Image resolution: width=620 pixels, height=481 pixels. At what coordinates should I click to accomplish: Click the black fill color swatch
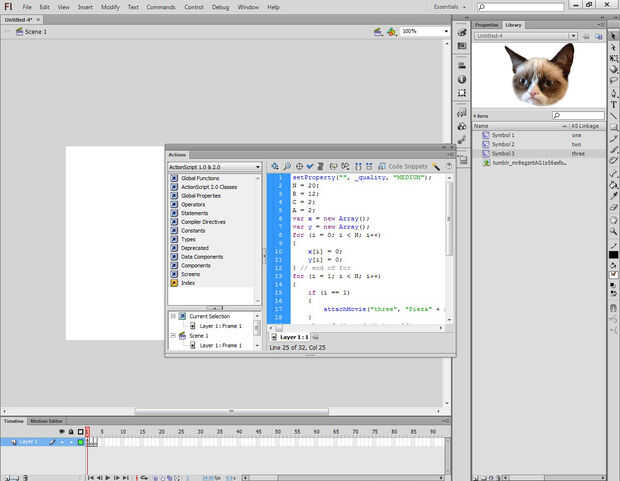coord(613,256)
